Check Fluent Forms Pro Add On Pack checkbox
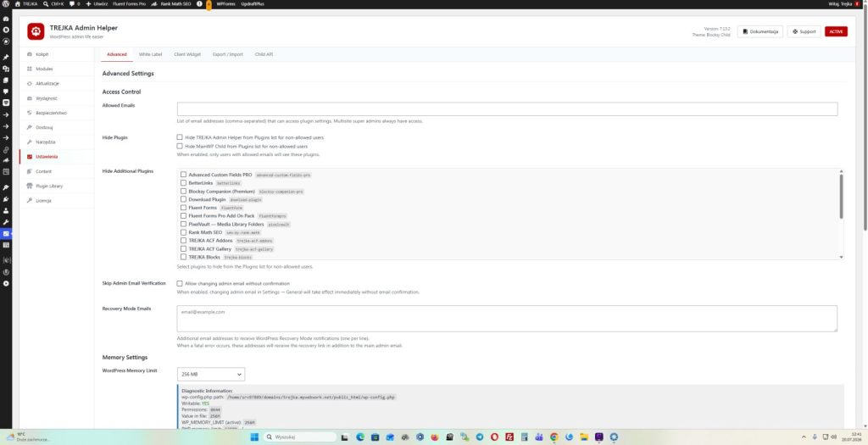This screenshot has width=868, height=445. coord(183,216)
